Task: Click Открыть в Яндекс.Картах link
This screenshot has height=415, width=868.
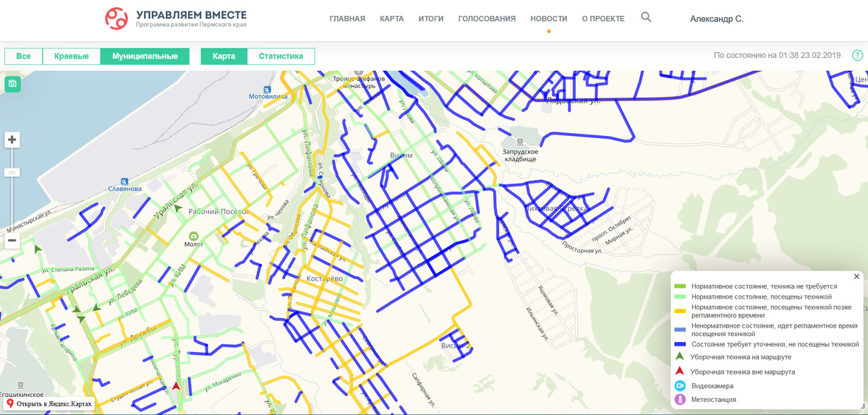Action: pyautogui.click(x=54, y=403)
